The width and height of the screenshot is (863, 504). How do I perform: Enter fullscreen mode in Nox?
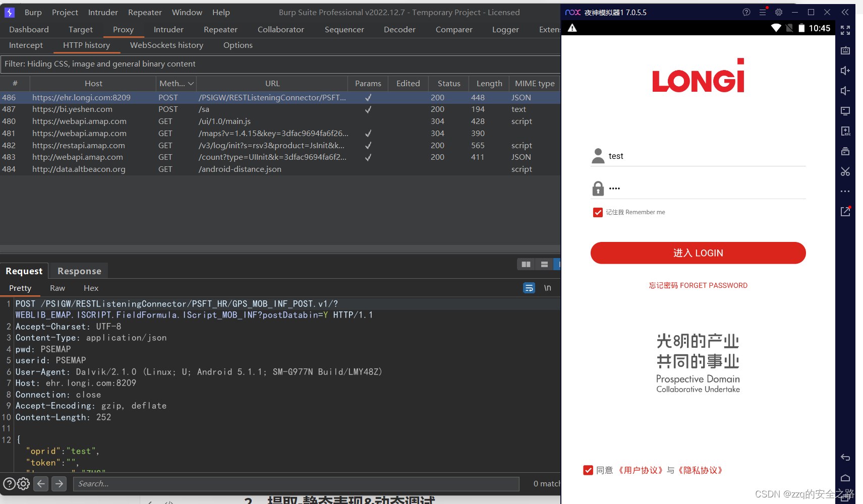(846, 30)
